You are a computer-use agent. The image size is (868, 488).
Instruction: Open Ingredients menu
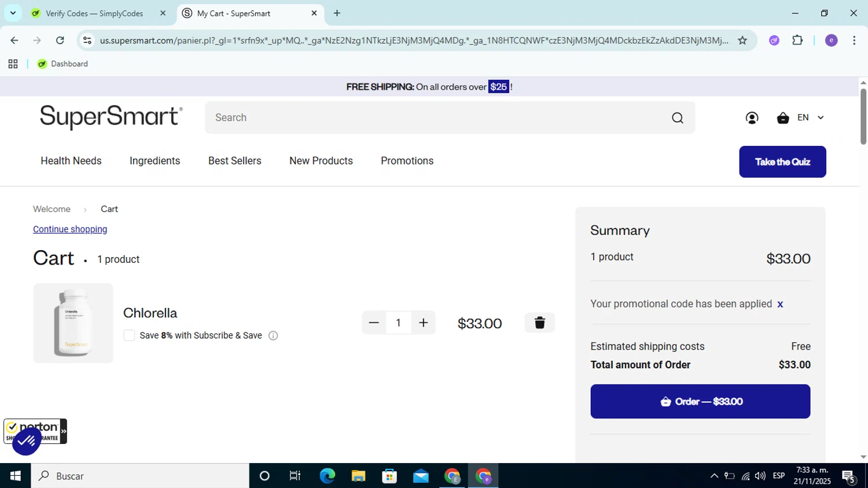[155, 161]
